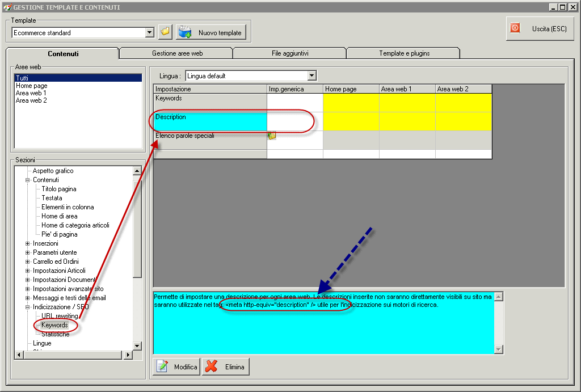Click the Imp.generica column header
Screen dimensions: 581x392
[x=295, y=89]
